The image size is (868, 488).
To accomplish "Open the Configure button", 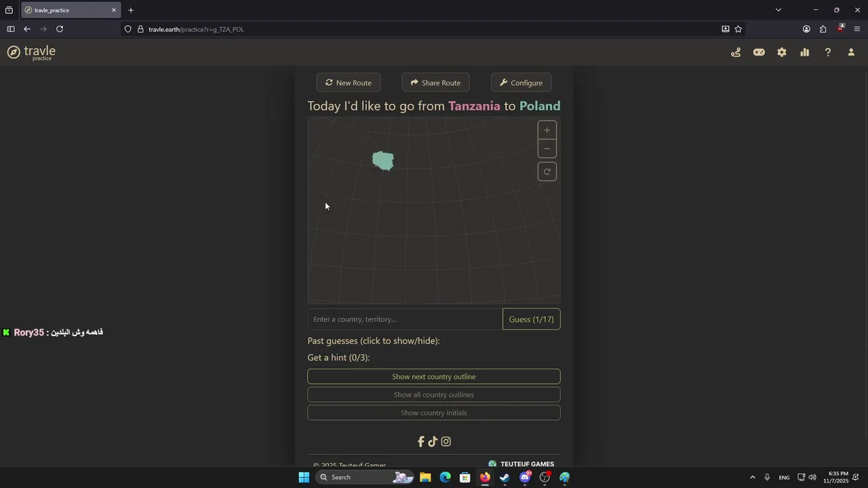I will pos(521,83).
